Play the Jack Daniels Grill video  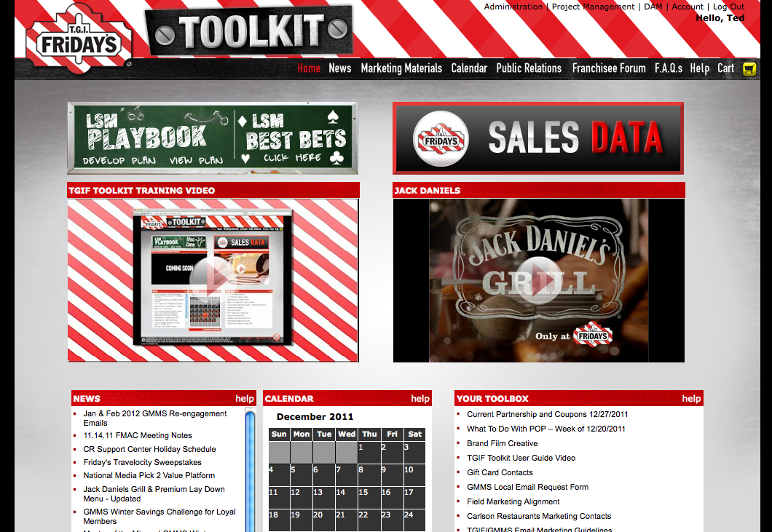click(x=538, y=279)
